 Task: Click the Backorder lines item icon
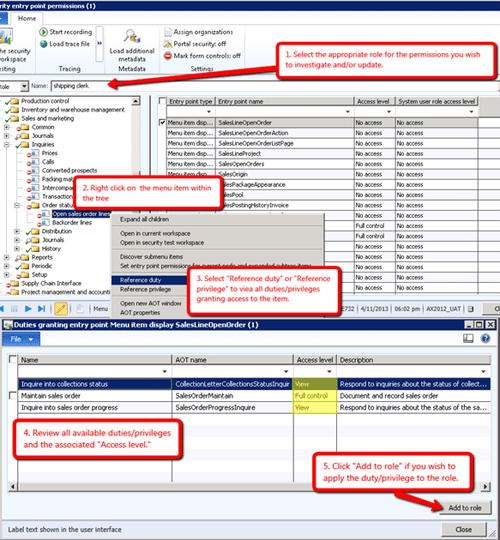click(46, 222)
